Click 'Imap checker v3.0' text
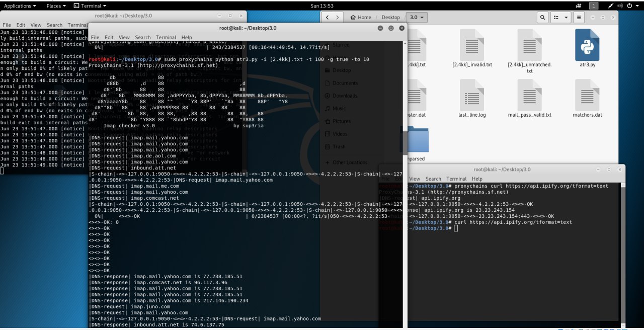The height and width of the screenshot is (330, 644). [x=129, y=125]
